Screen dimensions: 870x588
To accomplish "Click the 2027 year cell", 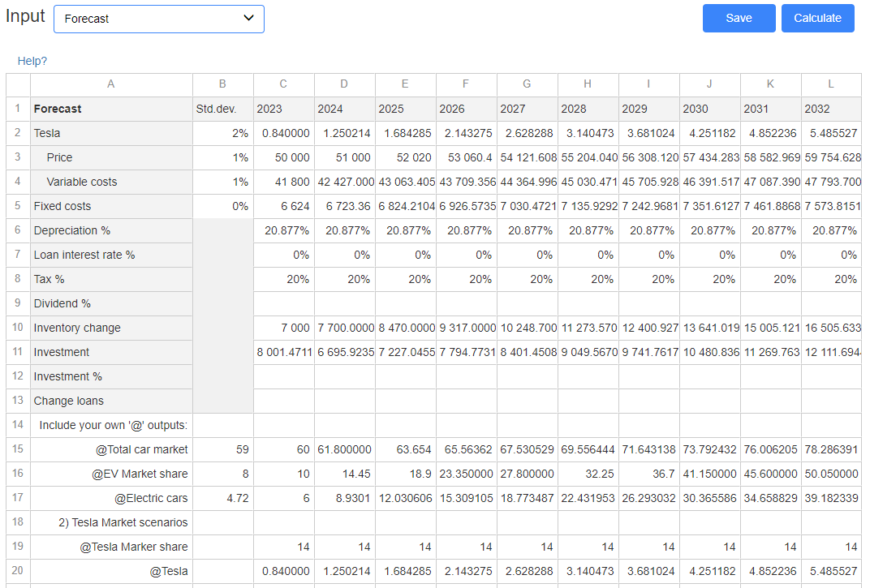I will tap(527, 109).
